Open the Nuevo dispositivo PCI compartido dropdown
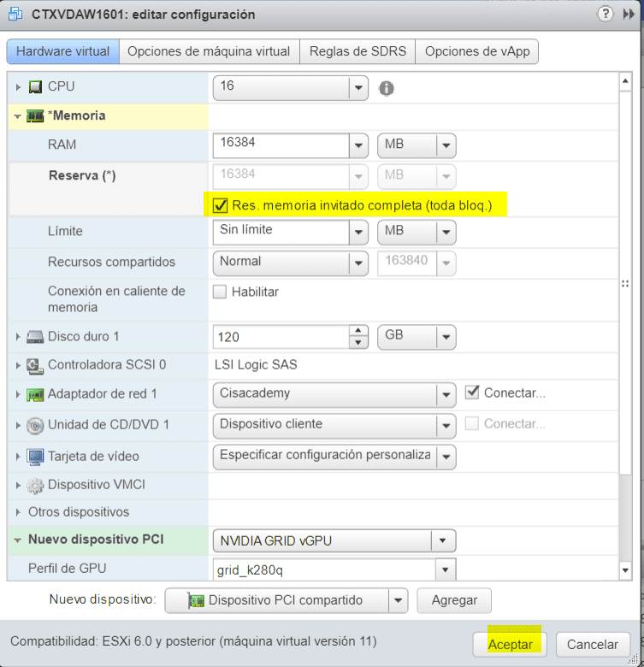644x667 pixels. (x=286, y=600)
